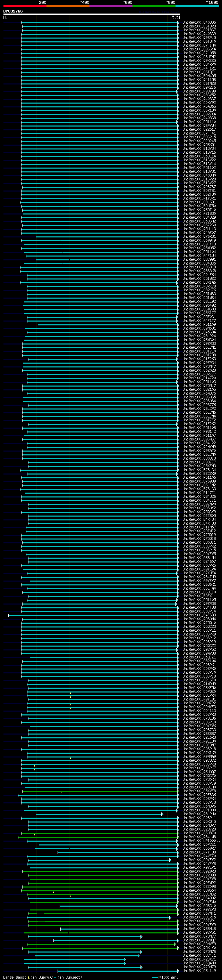Select hit UniRef100_Q5UL14
The width and height of the screenshot is (222, 980).
point(199,156)
